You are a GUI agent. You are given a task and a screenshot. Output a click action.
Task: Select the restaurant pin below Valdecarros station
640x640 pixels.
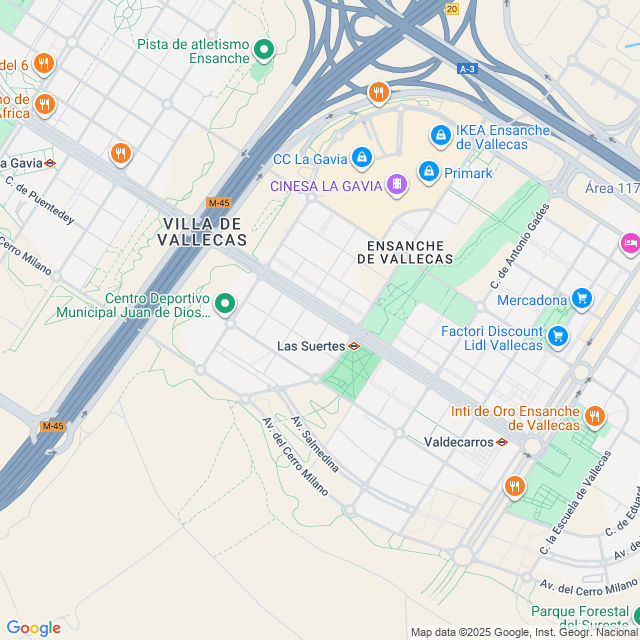pyautogui.click(x=515, y=487)
